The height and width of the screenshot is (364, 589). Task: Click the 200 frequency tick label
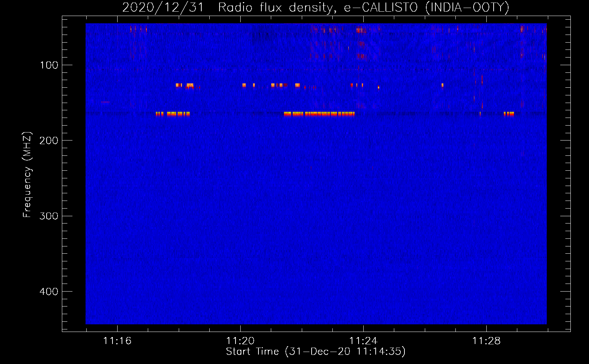pos(49,141)
